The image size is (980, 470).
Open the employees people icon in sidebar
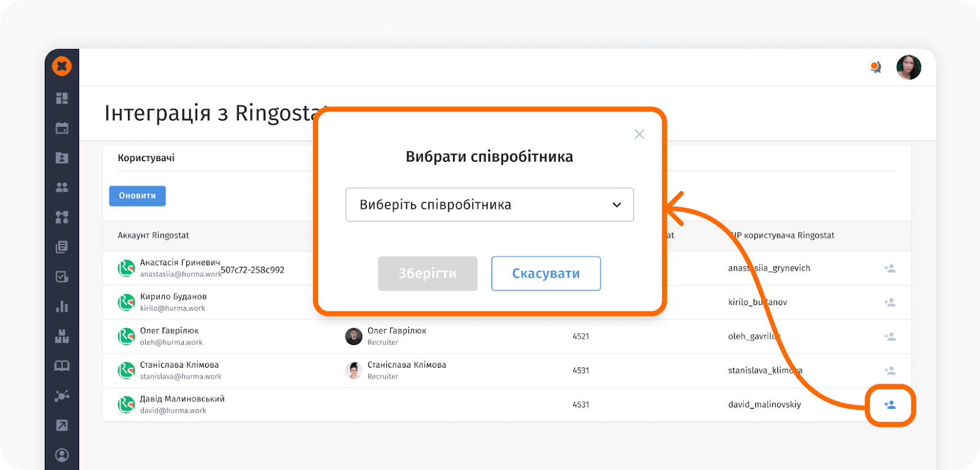coord(62,188)
